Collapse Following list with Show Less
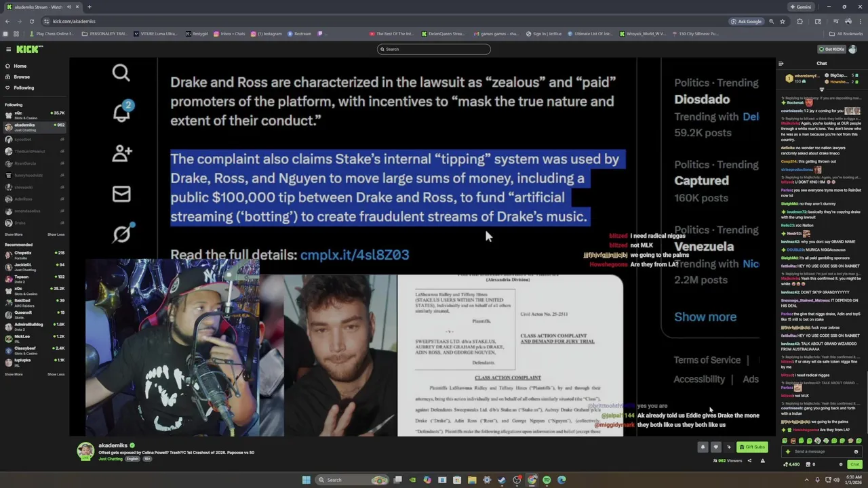Image resolution: width=868 pixels, height=488 pixels. click(x=56, y=235)
